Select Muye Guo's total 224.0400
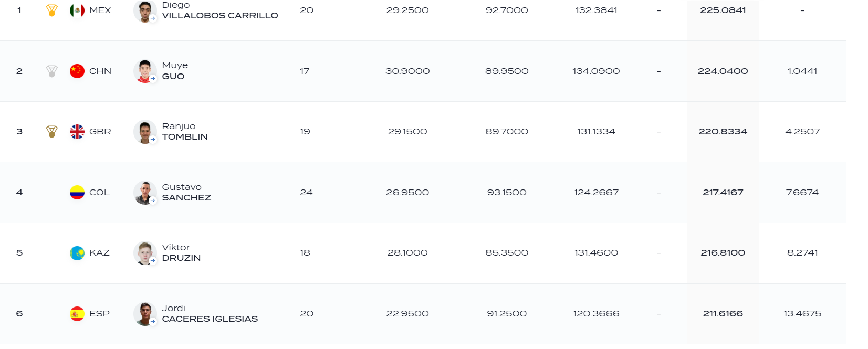868x349 pixels. pyautogui.click(x=723, y=71)
